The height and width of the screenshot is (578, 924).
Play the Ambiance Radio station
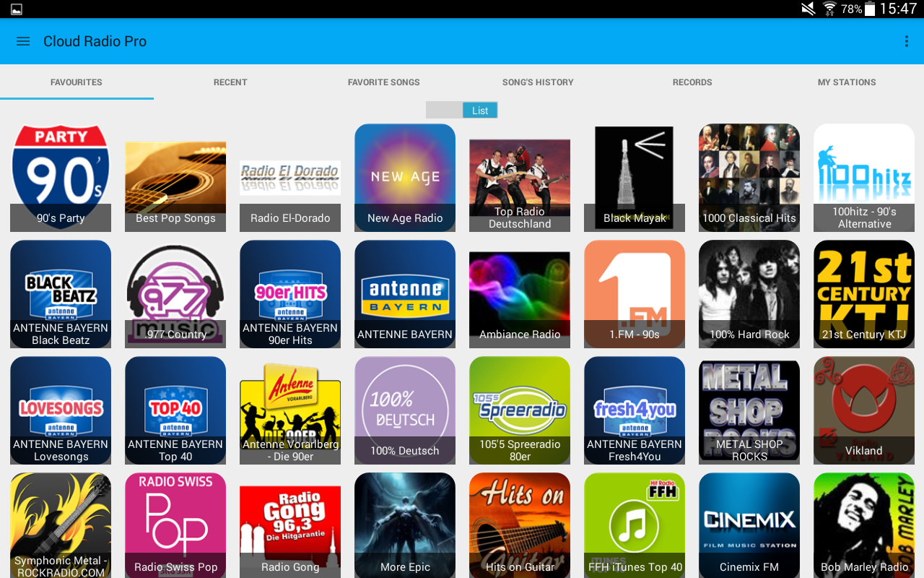520,294
